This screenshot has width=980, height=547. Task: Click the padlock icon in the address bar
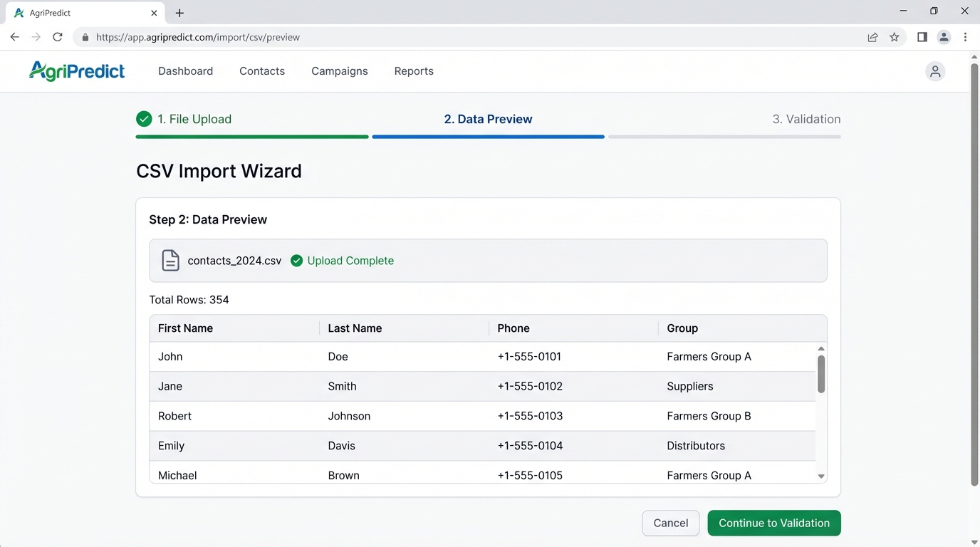85,36
